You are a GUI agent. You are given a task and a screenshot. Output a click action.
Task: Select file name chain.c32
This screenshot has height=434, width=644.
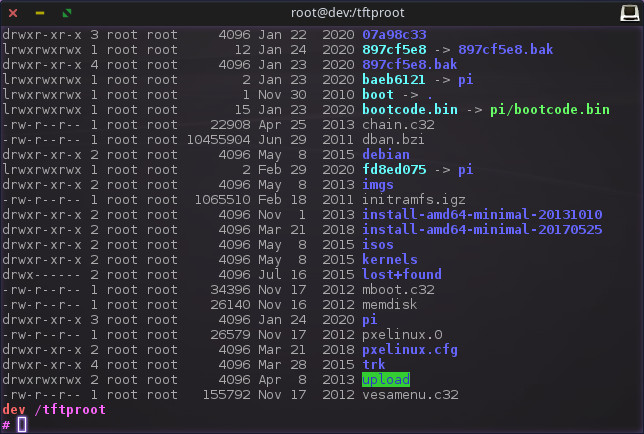coord(398,125)
